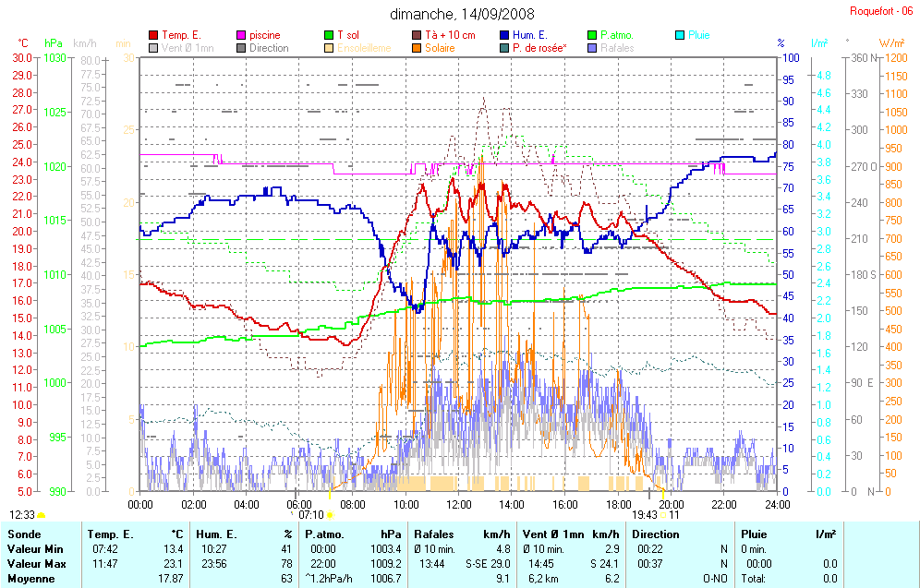The image size is (920, 588).
Task: Click the 12:00 time axis label
Action: [459, 505]
